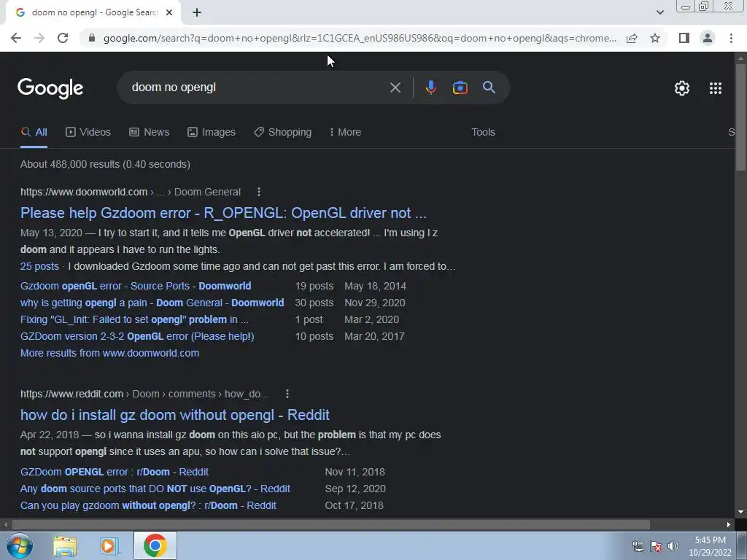747x560 pixels.
Task: Open the Windows Start menu
Action: point(20,545)
